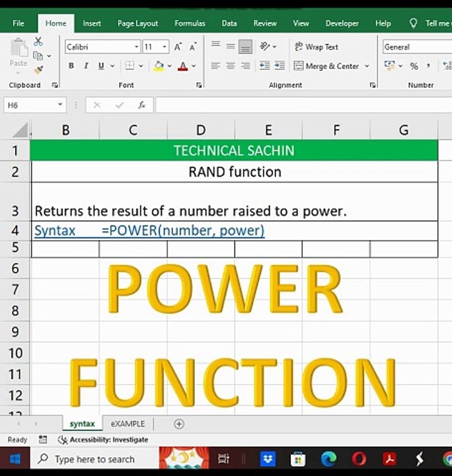This screenshot has width=452, height=476.
Task: Center text horizontally
Action: [x=231, y=66]
